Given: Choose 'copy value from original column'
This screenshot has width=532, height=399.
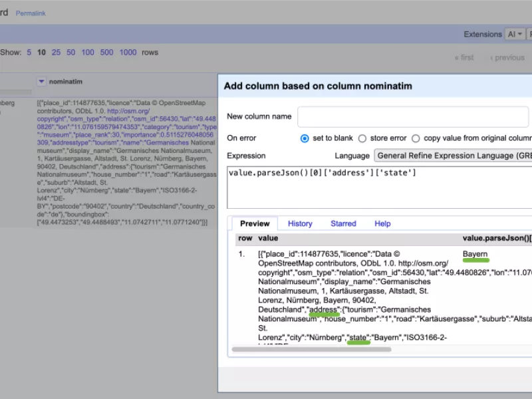Looking at the screenshot, I should [417, 138].
